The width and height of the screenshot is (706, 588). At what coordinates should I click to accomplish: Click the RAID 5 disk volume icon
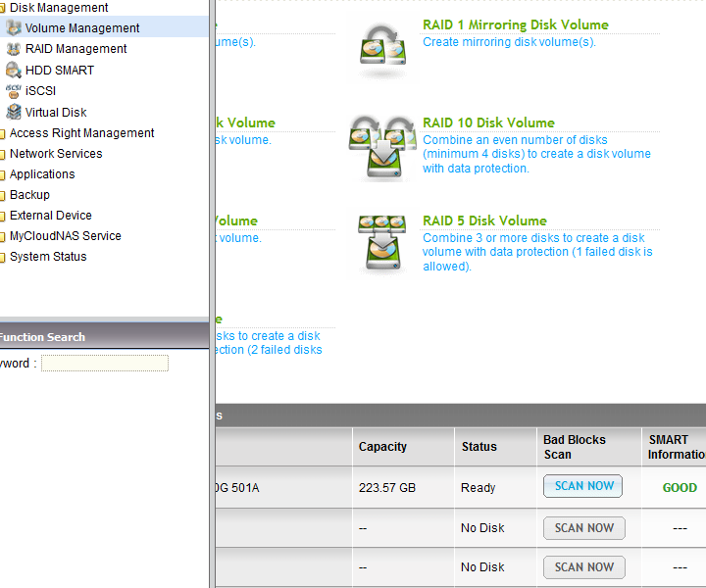point(382,244)
